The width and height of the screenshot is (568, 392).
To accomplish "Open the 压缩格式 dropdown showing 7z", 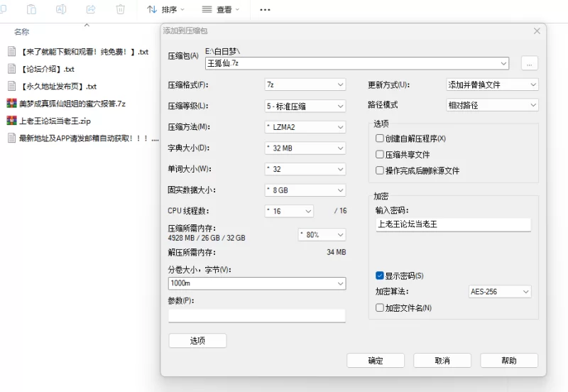I will [305, 85].
